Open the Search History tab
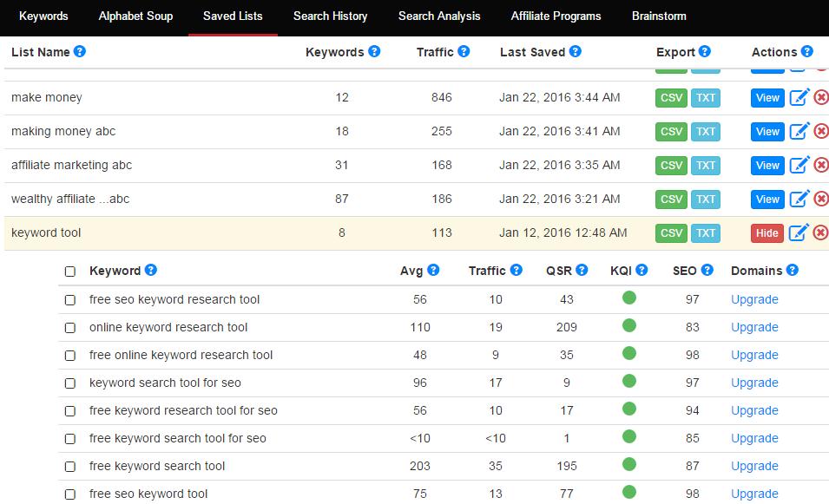The height and width of the screenshot is (504, 829). [331, 16]
